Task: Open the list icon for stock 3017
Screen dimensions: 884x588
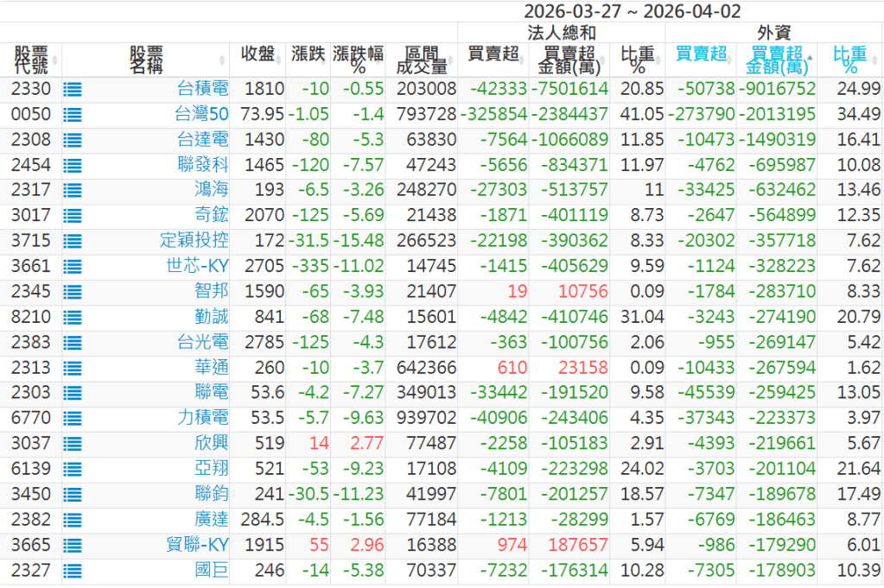Action: point(73,216)
